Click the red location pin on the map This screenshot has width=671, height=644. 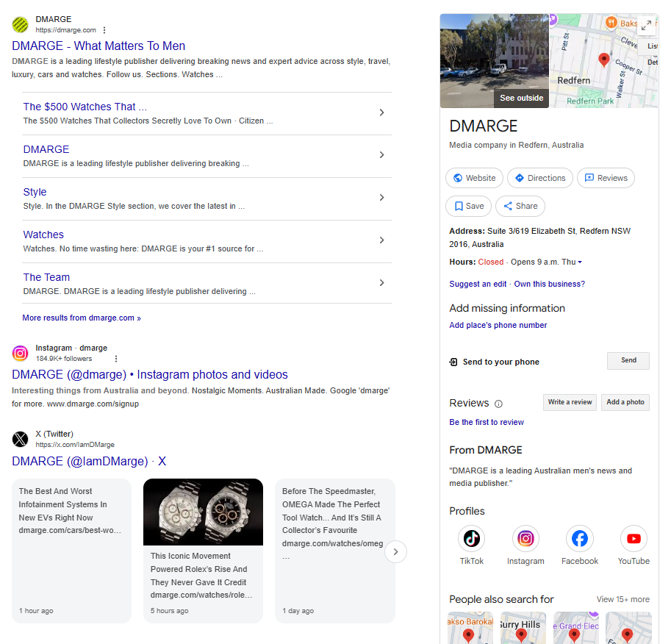coord(604,60)
